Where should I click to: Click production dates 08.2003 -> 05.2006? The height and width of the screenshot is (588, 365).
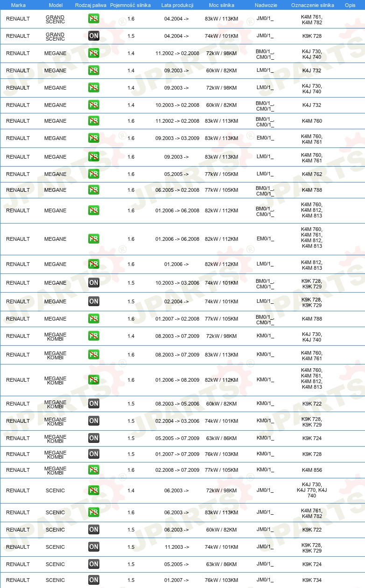pos(177,404)
